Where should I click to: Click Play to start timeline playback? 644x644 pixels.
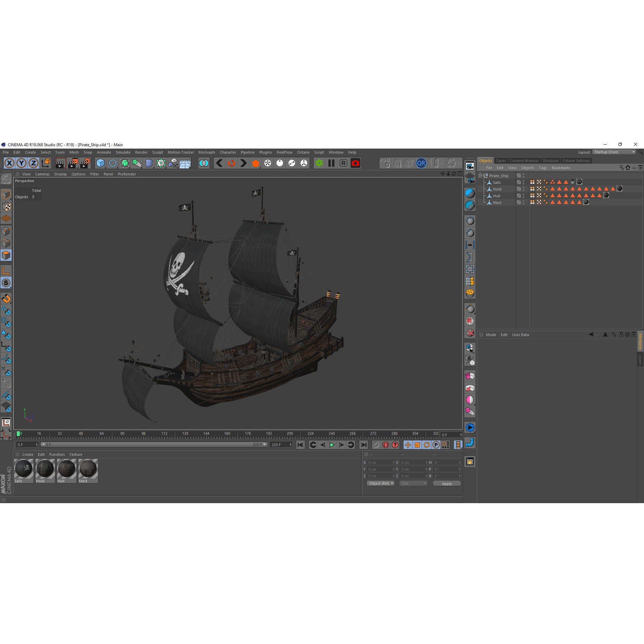(x=331, y=445)
